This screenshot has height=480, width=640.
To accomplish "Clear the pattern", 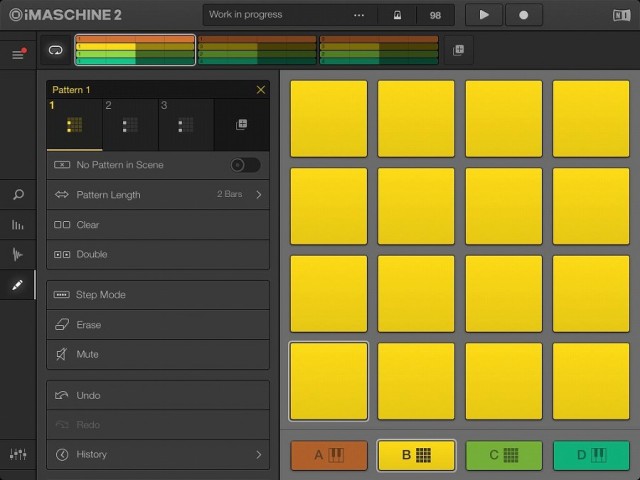I will coord(158,224).
